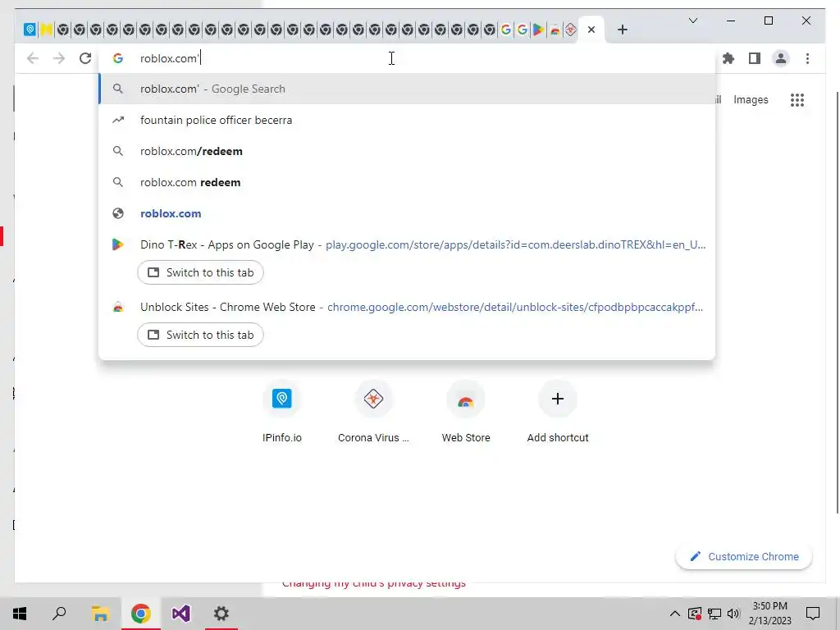Open the Extensions puzzle icon
840x630 pixels.
(x=728, y=58)
